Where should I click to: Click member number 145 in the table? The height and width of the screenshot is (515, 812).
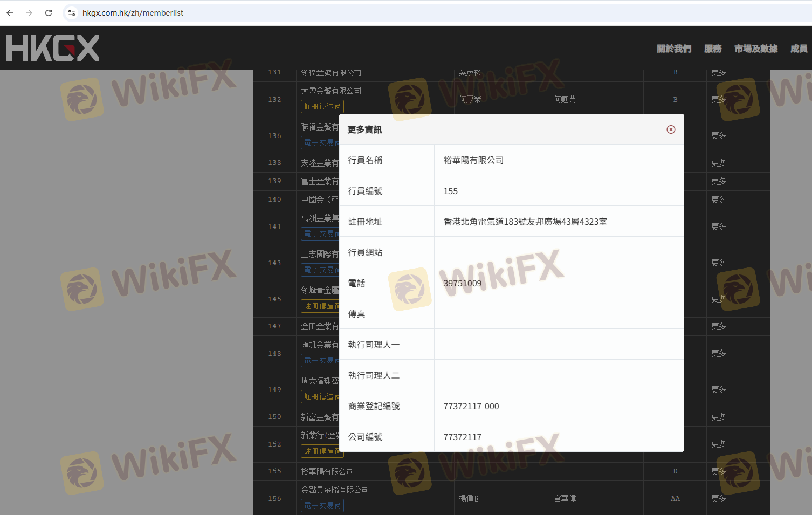(274, 299)
